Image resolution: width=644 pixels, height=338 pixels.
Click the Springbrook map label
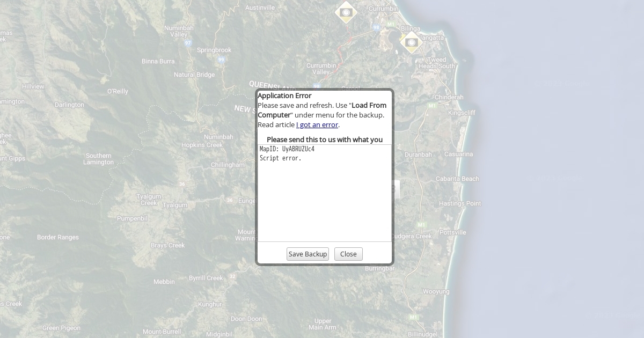214,50
